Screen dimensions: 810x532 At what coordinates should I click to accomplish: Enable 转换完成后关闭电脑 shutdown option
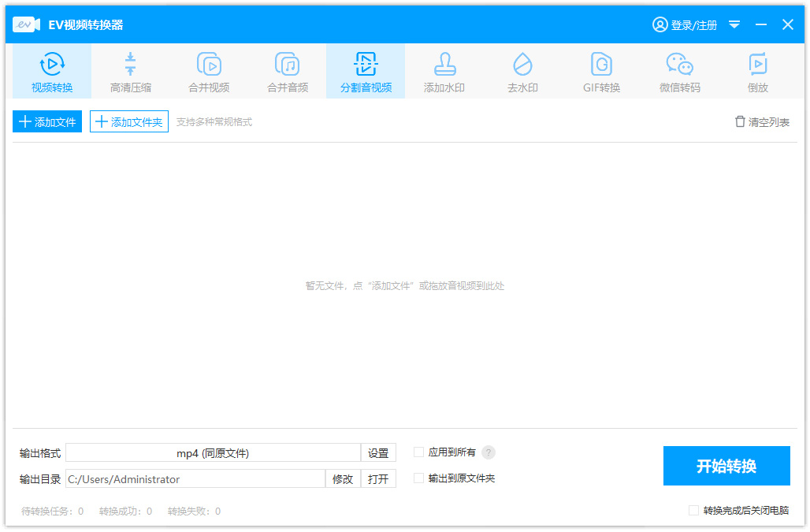(693, 512)
